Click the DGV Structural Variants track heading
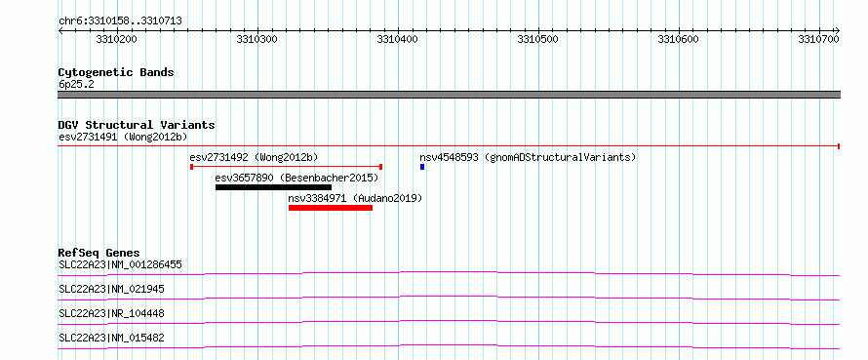868x360 pixels. pyautogui.click(x=137, y=125)
